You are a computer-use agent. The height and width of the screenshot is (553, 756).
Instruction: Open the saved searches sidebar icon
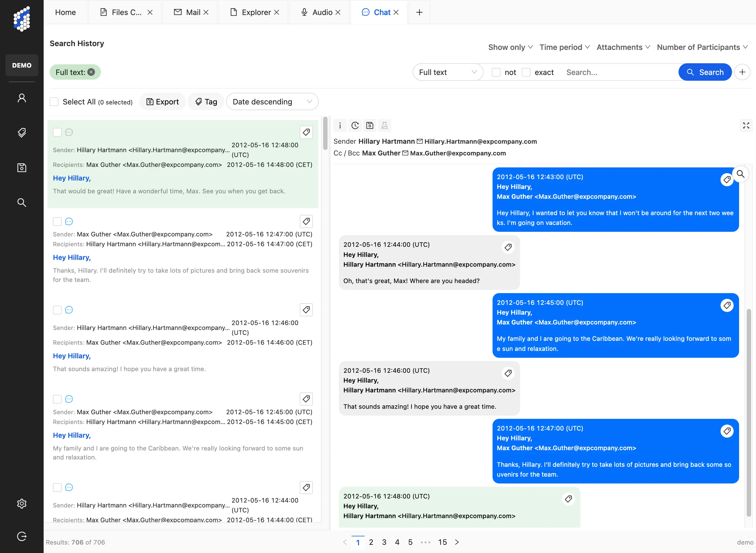tap(22, 167)
